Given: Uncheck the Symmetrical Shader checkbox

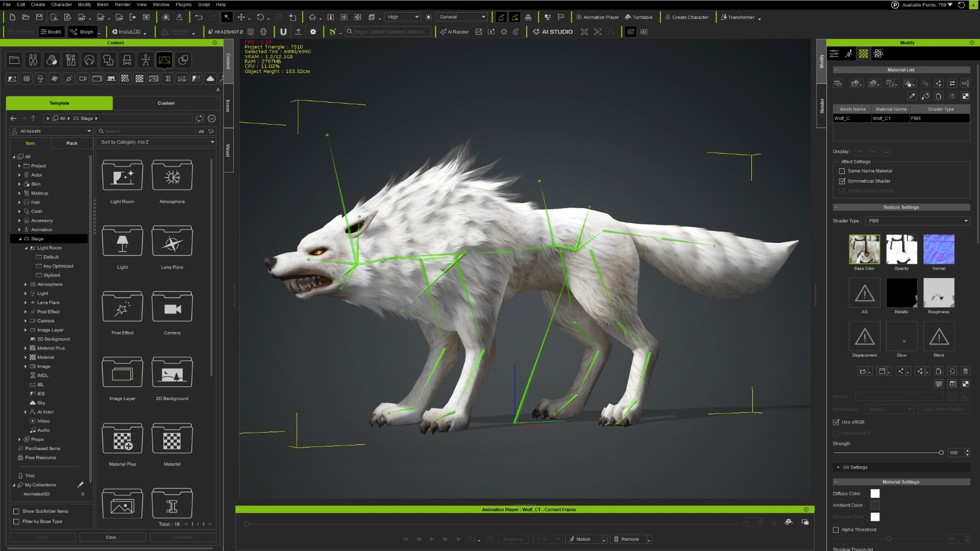Looking at the screenshot, I should click(842, 181).
